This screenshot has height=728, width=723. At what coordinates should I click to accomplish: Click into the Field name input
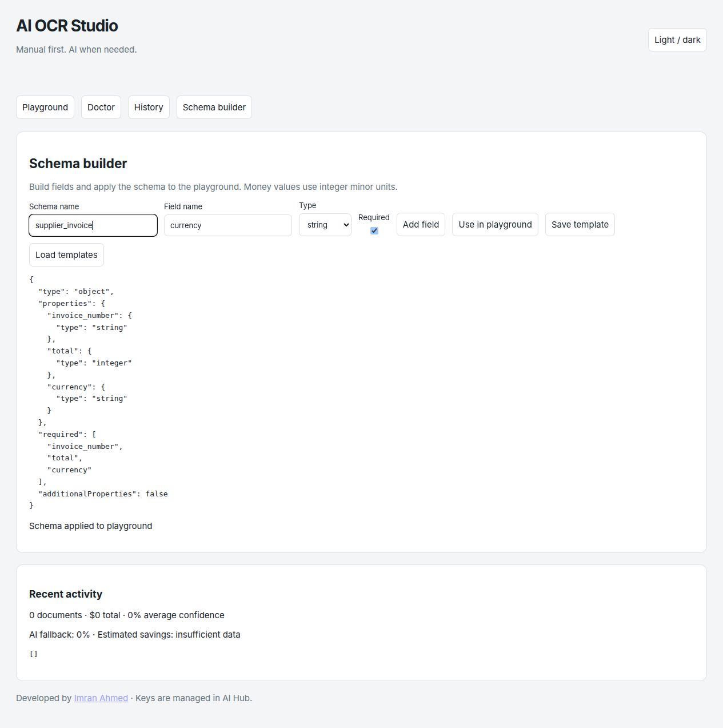click(228, 225)
